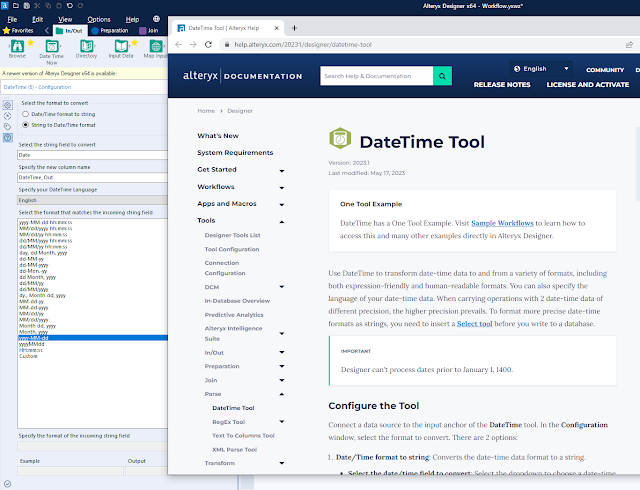
Task: Open the Annotation tag icon in side strip
Action: tap(7, 127)
